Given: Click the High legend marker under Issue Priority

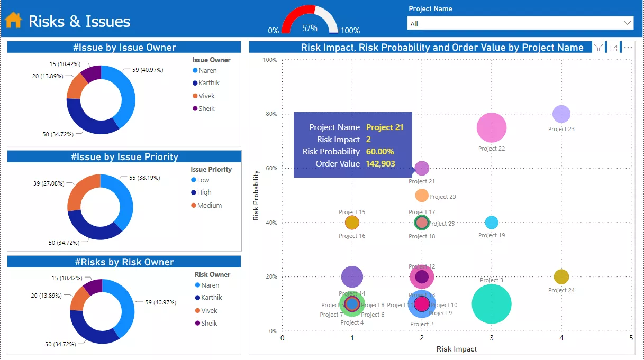Looking at the screenshot, I should pyautogui.click(x=194, y=192).
